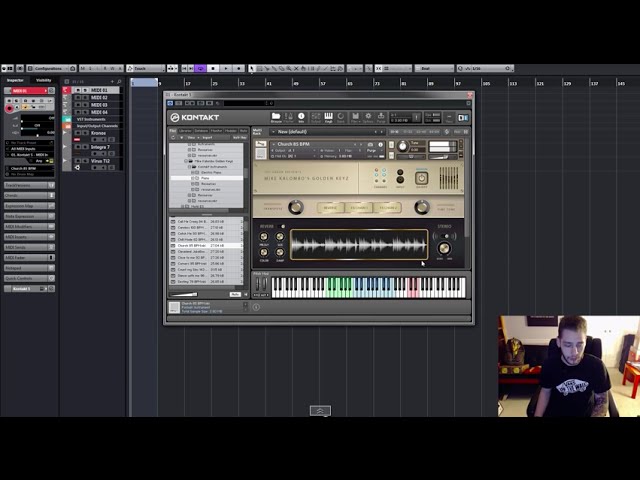Toggle the Golden Keyz ON/OFF power button
640x480 pixels.
(421, 178)
